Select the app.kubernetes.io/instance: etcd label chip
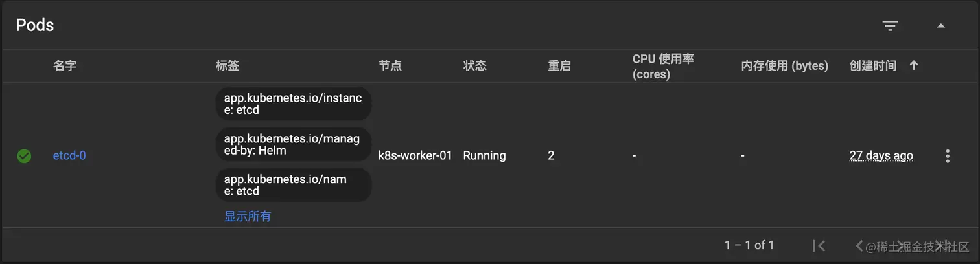This screenshot has height=264, width=980. pos(293,104)
